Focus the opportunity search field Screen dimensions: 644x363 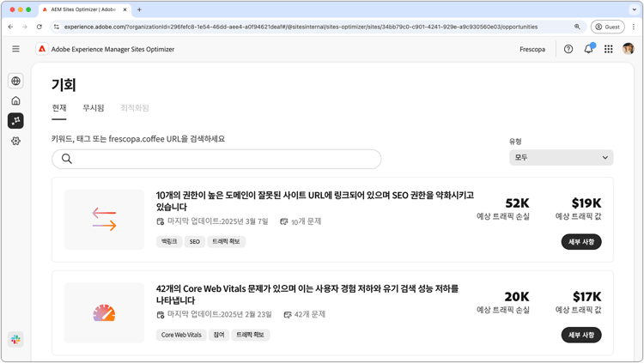tap(216, 159)
